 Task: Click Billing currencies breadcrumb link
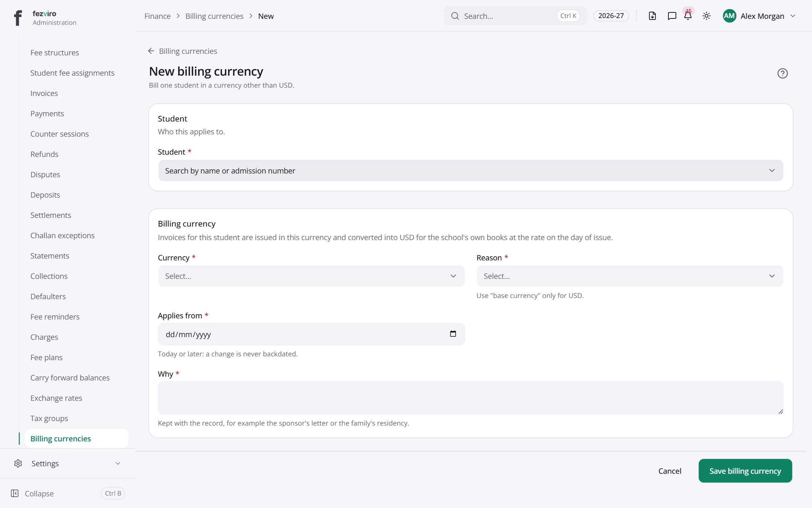[x=214, y=16]
